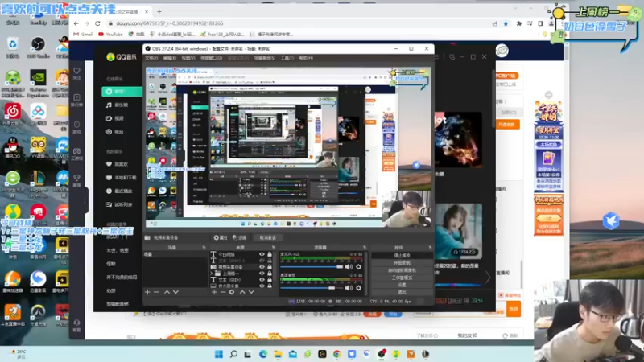Image resolution: width=644 pixels, height=362 pixels.
Task: Toggle lock on 今日战绩 source
Action: coord(270,254)
